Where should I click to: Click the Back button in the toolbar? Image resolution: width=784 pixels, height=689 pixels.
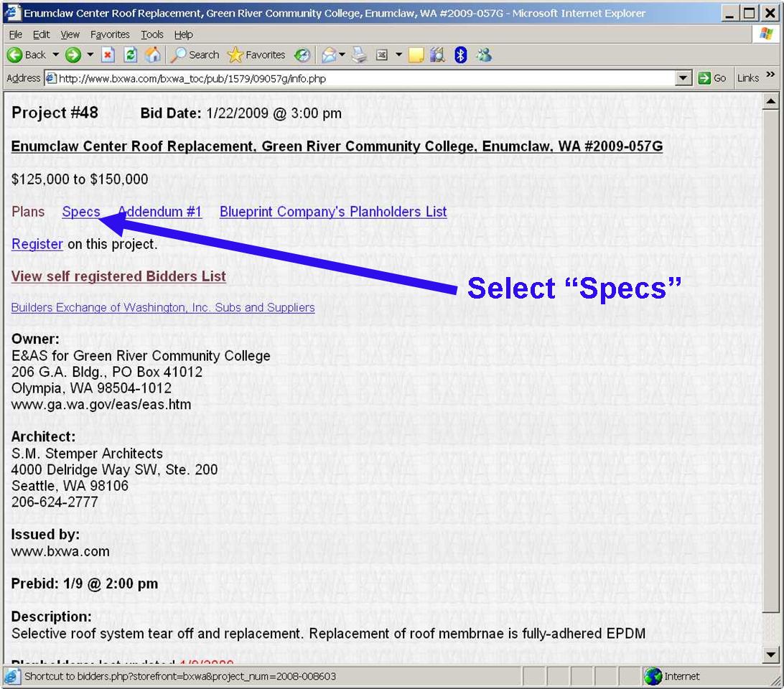pos(27,55)
